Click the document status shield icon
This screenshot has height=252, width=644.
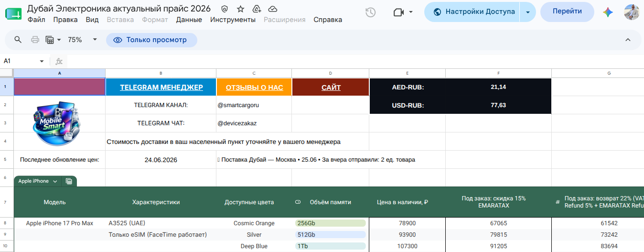point(225,9)
